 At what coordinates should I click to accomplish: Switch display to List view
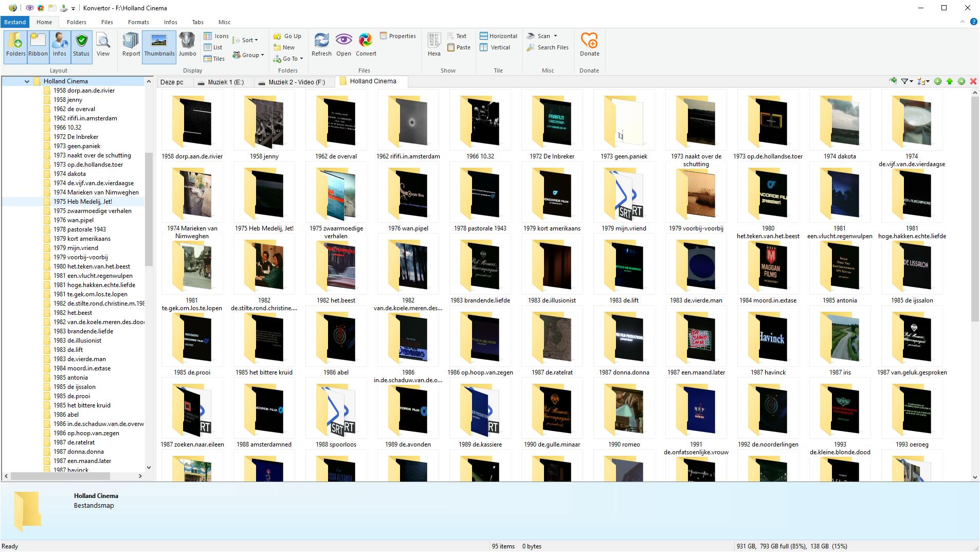click(213, 47)
